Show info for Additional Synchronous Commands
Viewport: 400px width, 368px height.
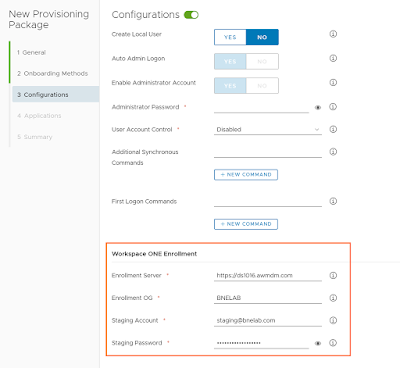click(333, 152)
